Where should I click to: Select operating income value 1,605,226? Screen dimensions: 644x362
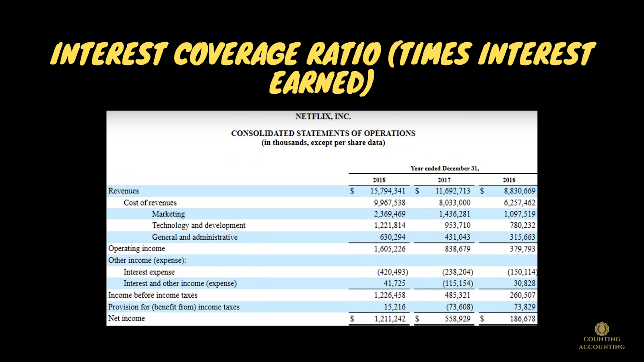click(390, 249)
